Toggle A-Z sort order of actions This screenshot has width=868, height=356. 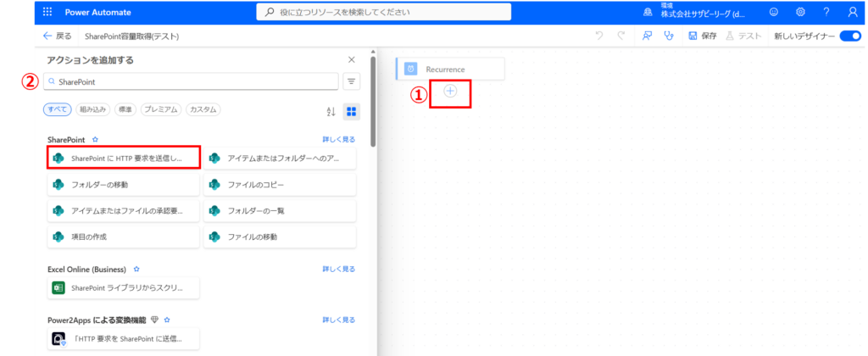[331, 111]
